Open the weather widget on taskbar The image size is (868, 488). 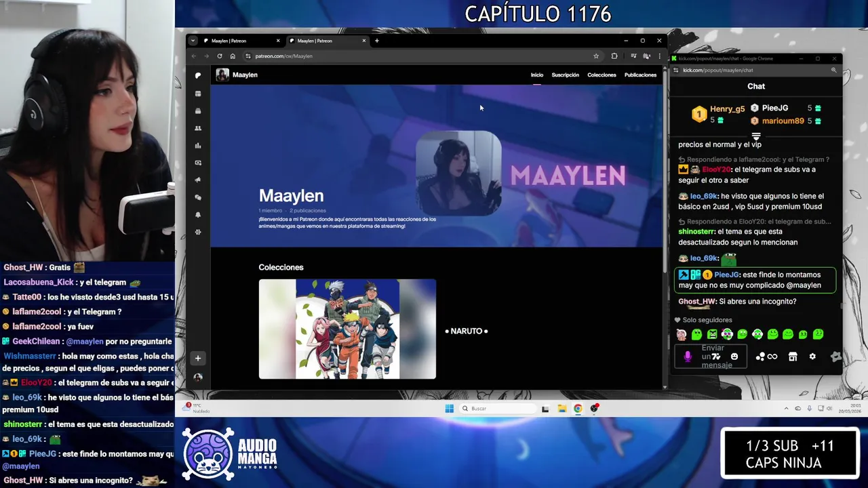tap(196, 408)
